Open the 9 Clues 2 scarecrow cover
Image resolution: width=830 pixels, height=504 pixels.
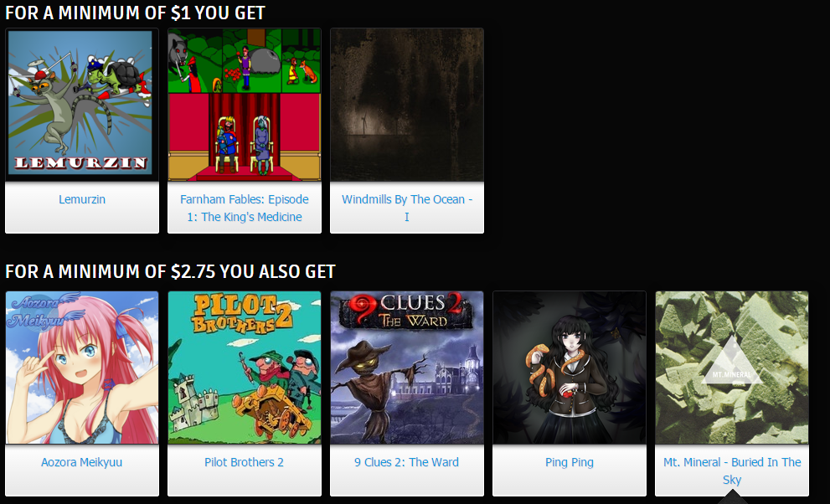pyautogui.click(x=406, y=368)
